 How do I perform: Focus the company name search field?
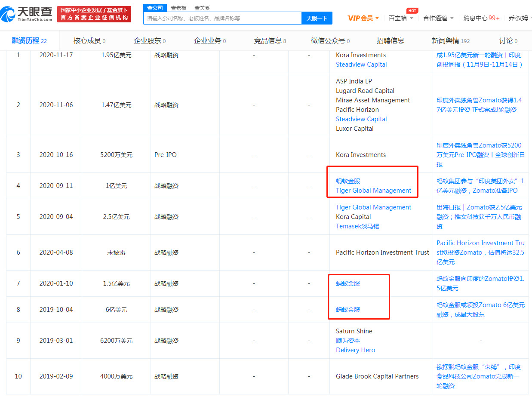[223, 18]
